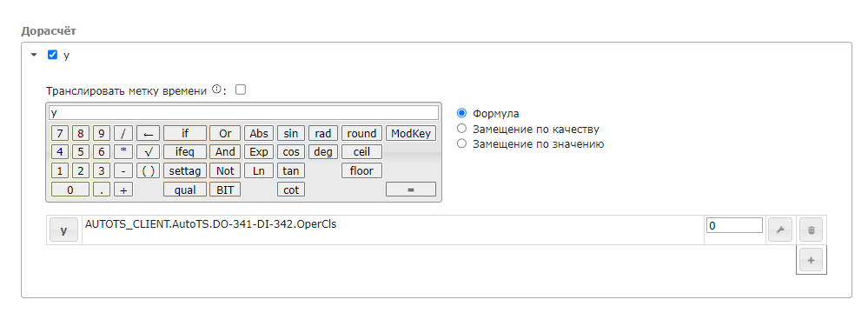Click AUTOTS_CLIENT.AutoTS.DO-341-DI-342.OperCls tag text

click(x=211, y=225)
